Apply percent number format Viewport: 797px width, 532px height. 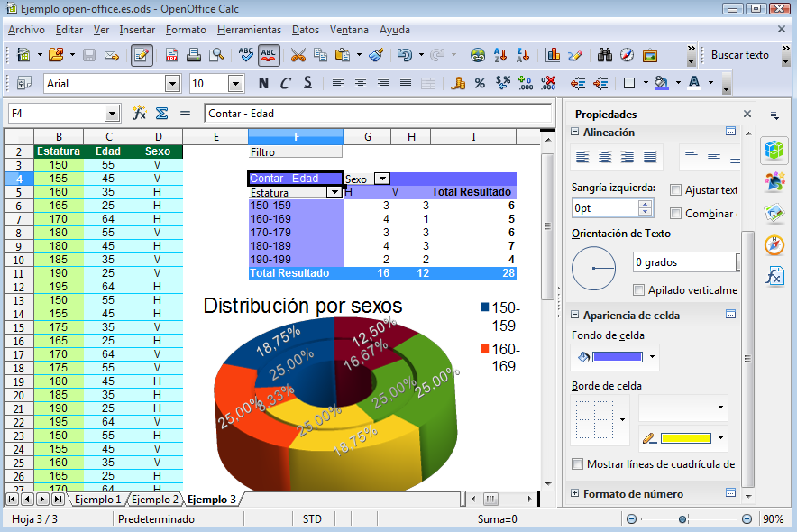click(480, 83)
